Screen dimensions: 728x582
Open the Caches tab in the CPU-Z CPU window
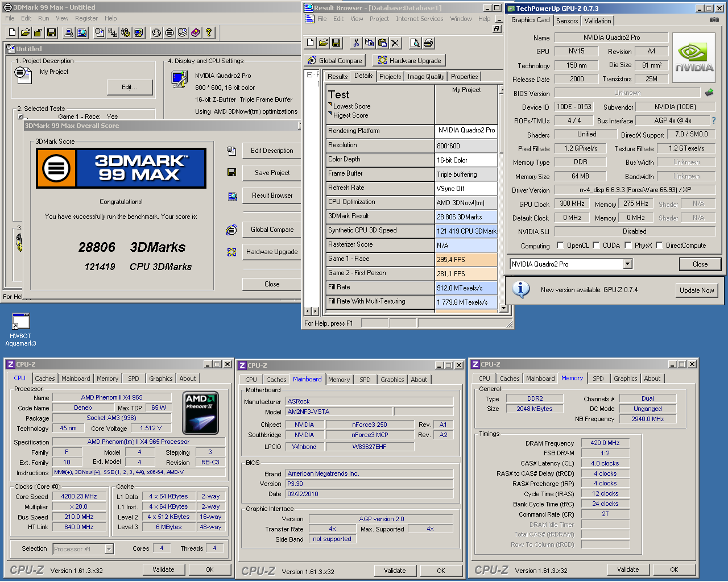[x=45, y=379]
